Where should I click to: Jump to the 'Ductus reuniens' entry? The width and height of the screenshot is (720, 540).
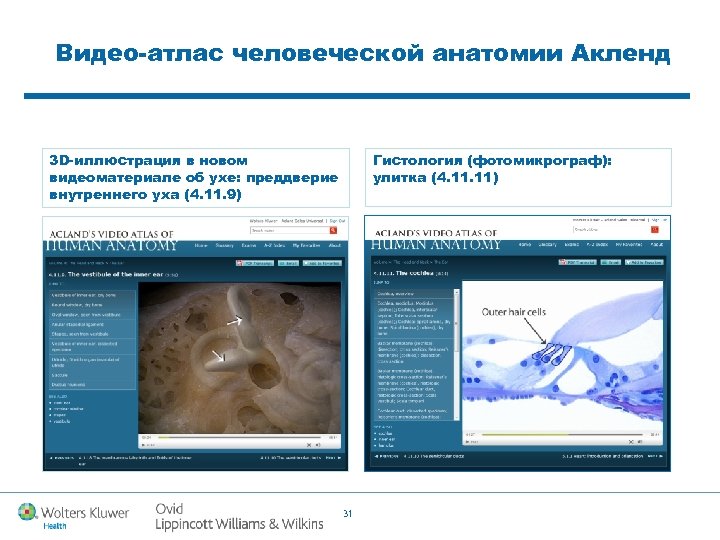coord(92,385)
